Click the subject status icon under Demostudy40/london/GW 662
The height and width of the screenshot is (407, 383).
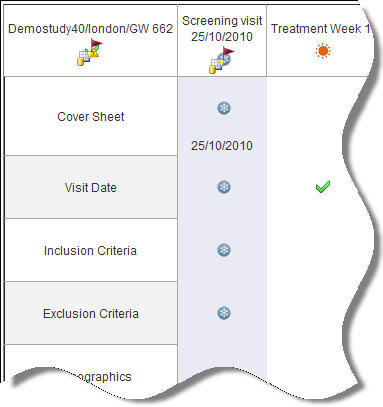pos(90,52)
